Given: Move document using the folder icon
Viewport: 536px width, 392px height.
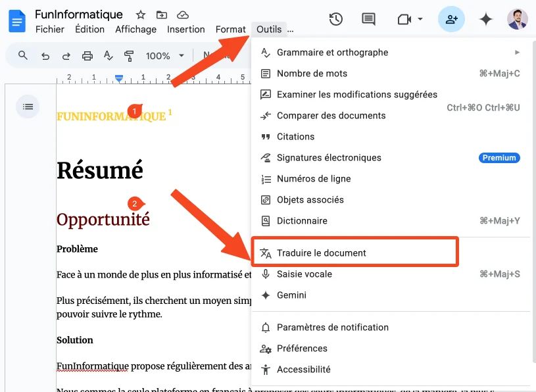Looking at the screenshot, I should point(162,15).
